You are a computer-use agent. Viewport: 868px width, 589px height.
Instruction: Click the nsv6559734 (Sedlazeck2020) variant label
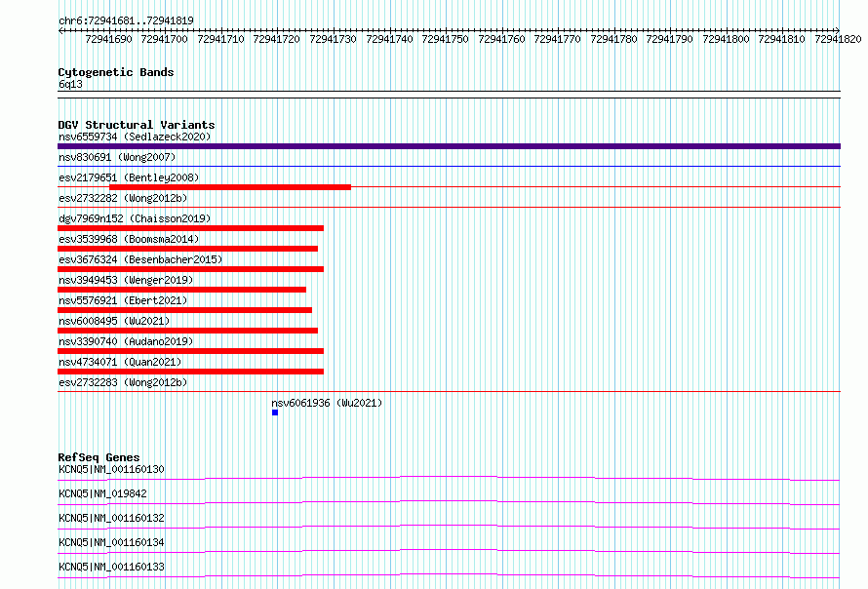[x=135, y=137]
